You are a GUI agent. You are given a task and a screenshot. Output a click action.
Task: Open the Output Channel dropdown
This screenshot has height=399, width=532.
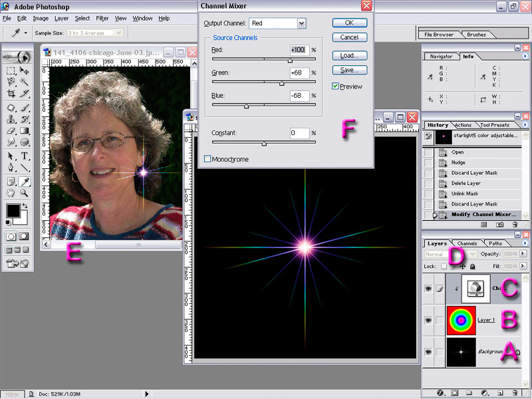[x=301, y=23]
